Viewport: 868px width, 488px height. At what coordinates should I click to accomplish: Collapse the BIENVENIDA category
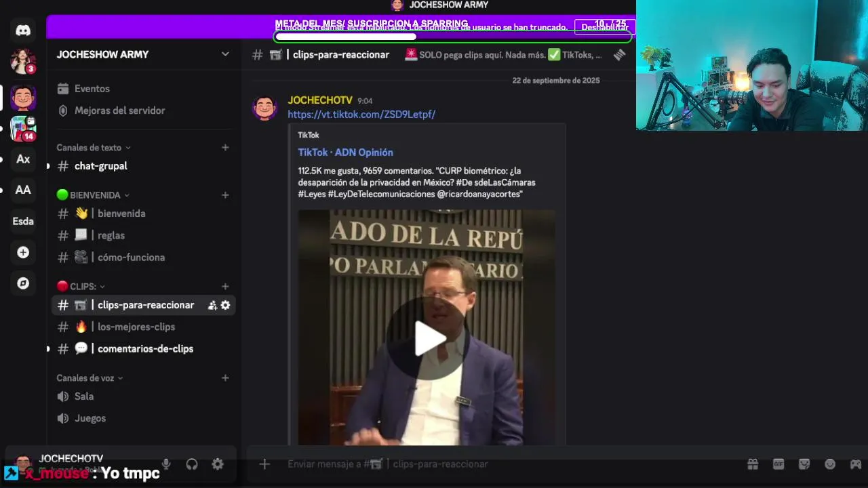pos(94,195)
